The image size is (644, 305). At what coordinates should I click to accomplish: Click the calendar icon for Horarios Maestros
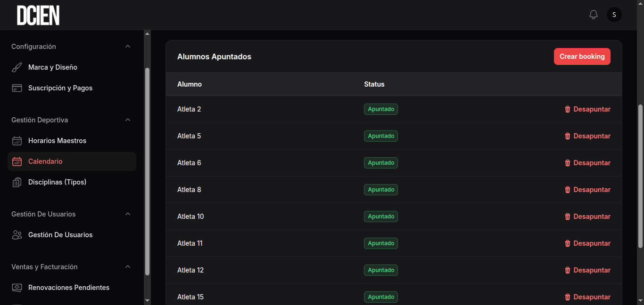click(x=17, y=140)
